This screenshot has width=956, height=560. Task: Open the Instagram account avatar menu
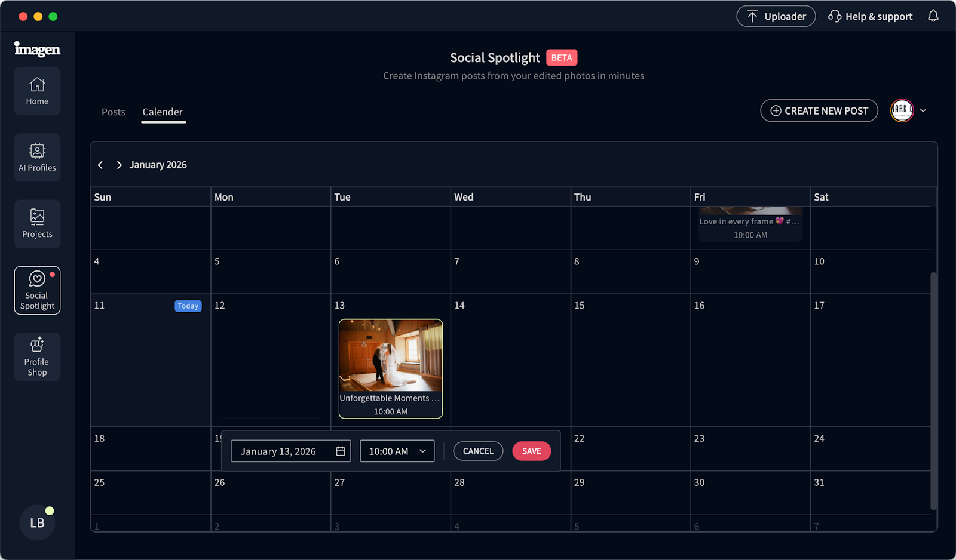[x=902, y=110]
